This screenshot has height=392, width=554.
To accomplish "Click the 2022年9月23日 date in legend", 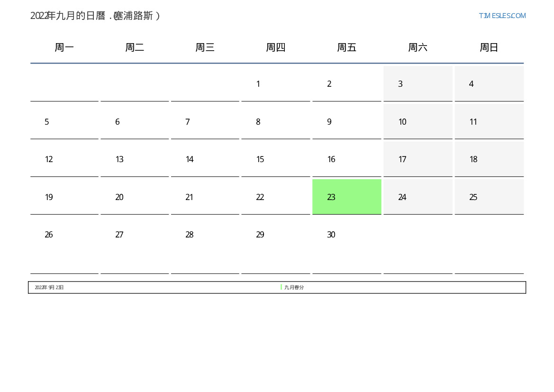I will pos(49,288).
